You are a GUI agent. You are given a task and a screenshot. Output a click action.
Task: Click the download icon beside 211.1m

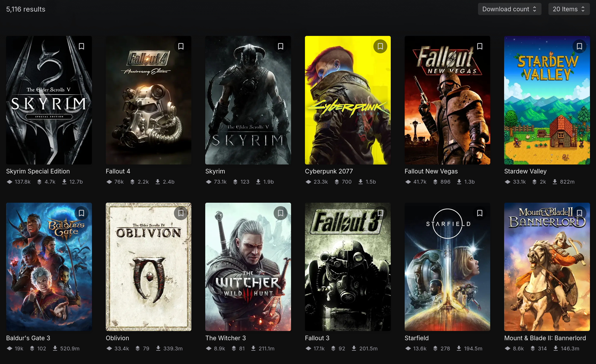(253, 349)
